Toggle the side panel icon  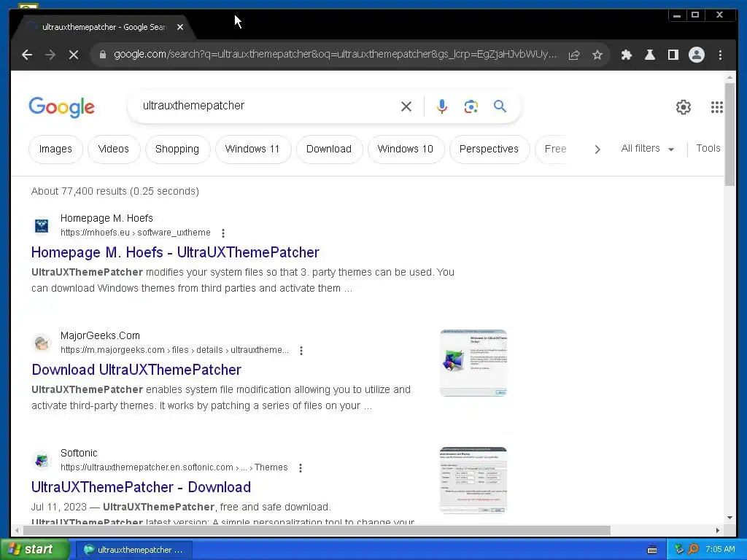tap(673, 55)
